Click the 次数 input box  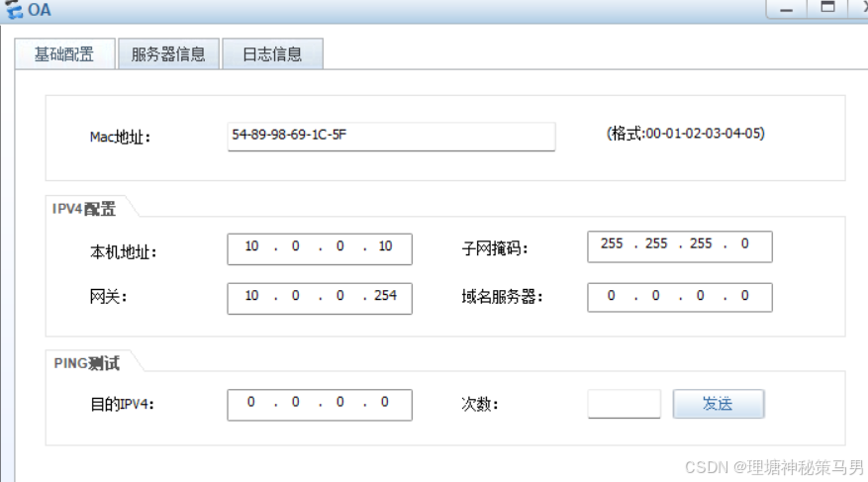click(624, 404)
